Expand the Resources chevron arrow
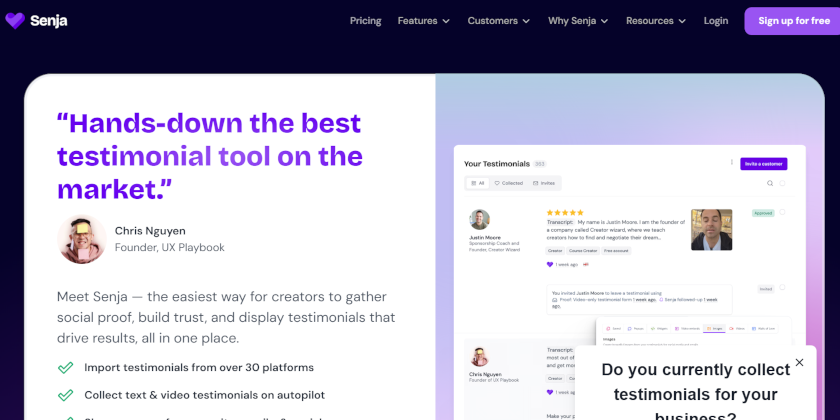840x420 pixels. [682, 21]
